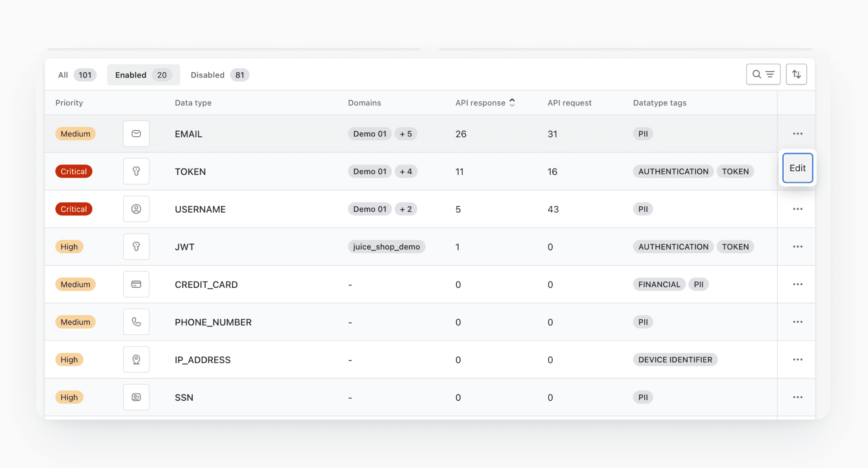Show the +2 extra domains for USERNAME

tap(406, 209)
